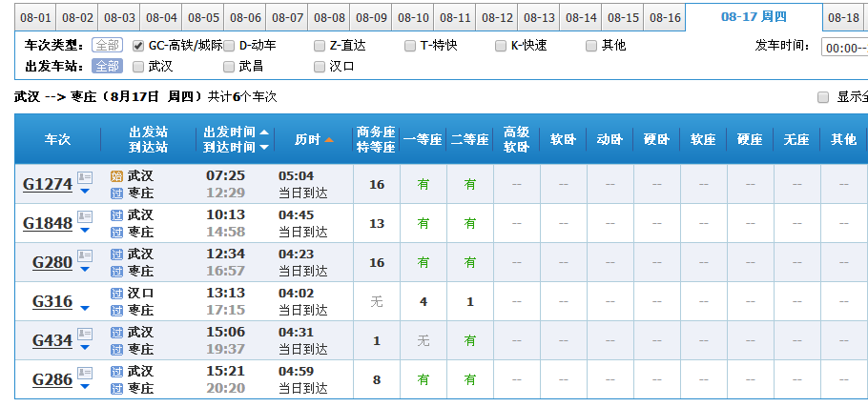Click G1848 一等座 有 availability
The width and height of the screenshot is (868, 407).
tap(424, 223)
